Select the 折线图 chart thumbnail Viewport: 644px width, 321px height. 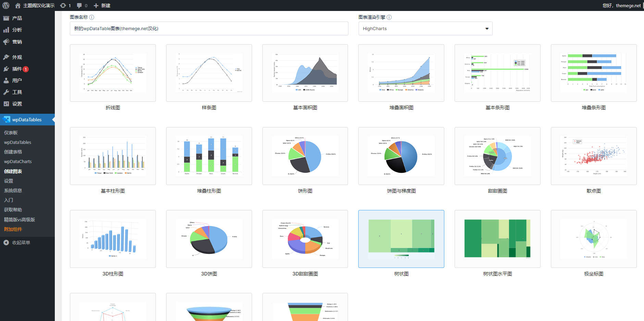pos(113,73)
